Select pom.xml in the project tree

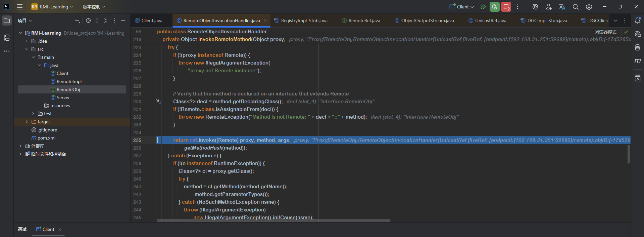46,138
